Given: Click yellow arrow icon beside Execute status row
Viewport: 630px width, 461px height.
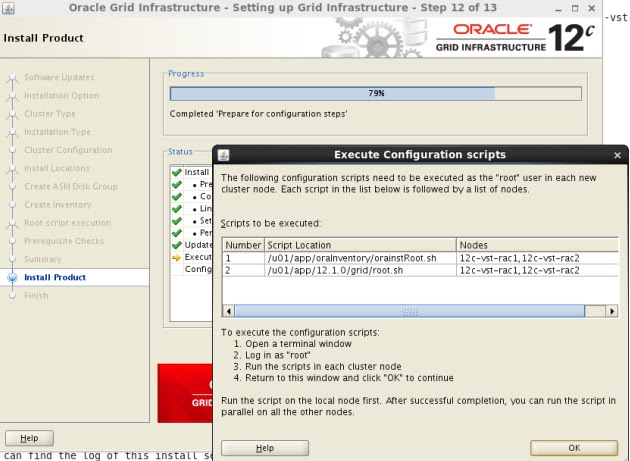Looking at the screenshot, I should tap(177, 258).
